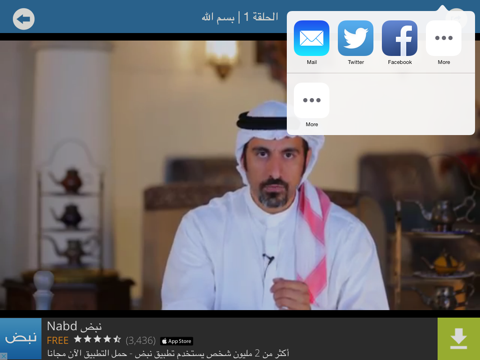The width and height of the screenshot is (480, 360).
Task: Click the episode title الحلقة 1 | بسم الله
Action: (x=240, y=17)
